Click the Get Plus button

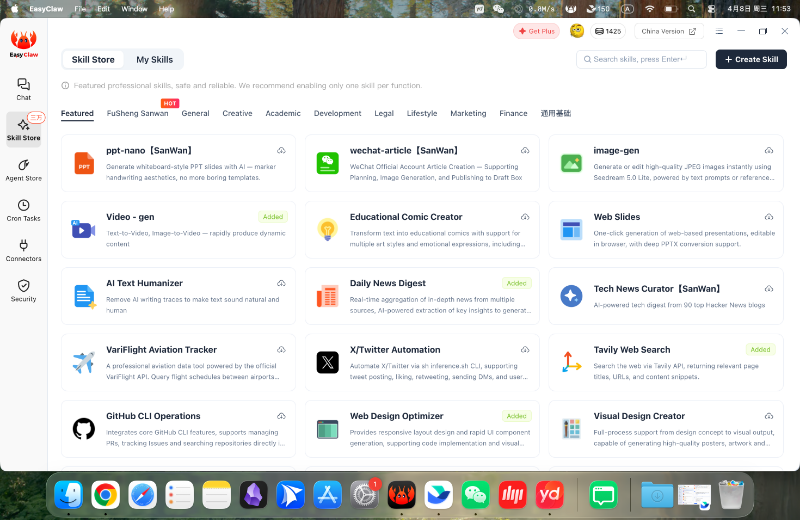coord(536,31)
